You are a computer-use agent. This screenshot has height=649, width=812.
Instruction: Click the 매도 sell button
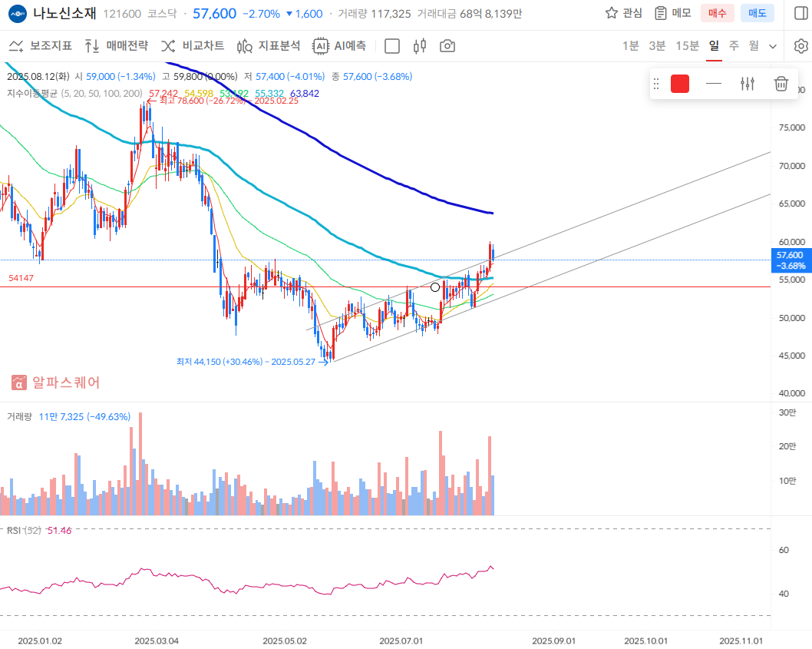[x=757, y=13]
